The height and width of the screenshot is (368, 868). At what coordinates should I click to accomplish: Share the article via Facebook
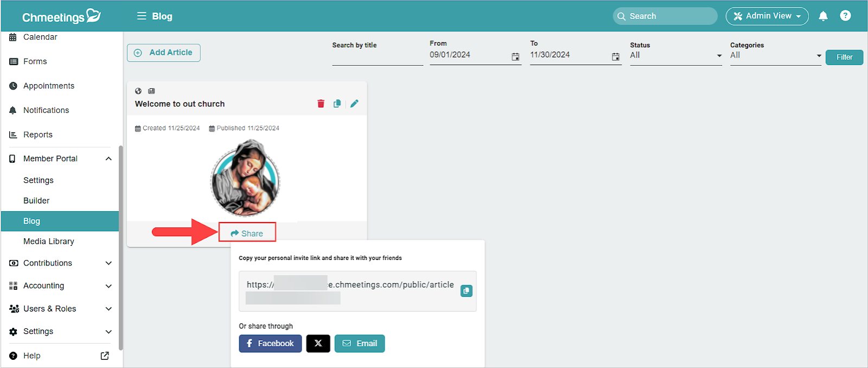pos(270,344)
